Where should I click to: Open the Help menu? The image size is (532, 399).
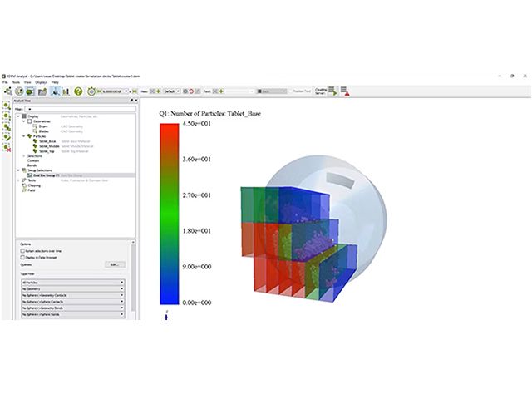click(x=55, y=82)
